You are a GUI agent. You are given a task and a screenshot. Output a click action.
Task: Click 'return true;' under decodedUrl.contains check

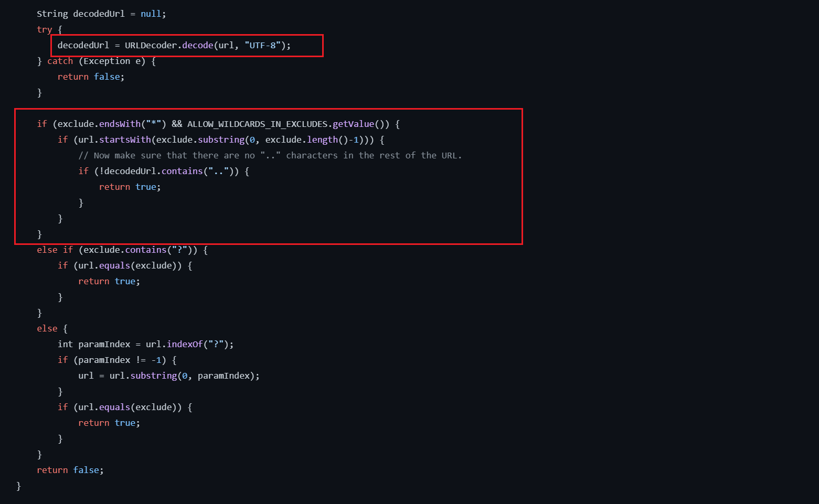[130, 187]
